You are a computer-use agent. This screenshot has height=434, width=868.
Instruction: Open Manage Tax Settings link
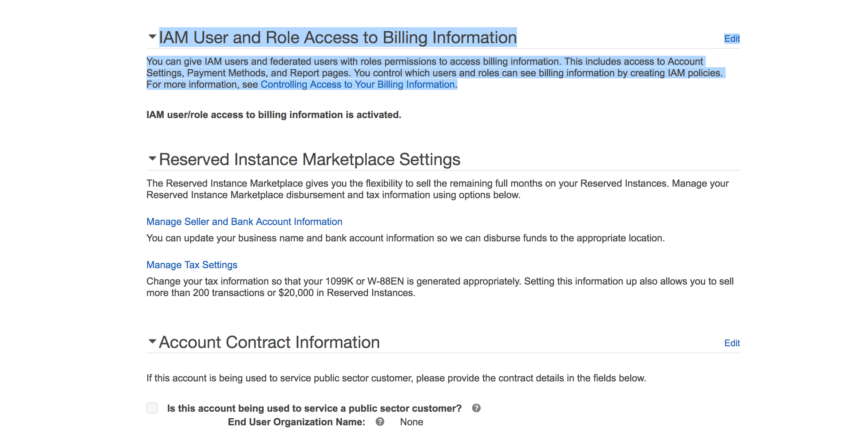coord(191,265)
